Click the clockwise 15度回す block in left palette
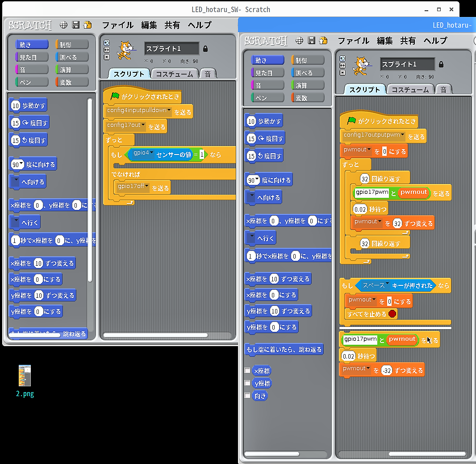The image size is (476, 464). point(29,123)
